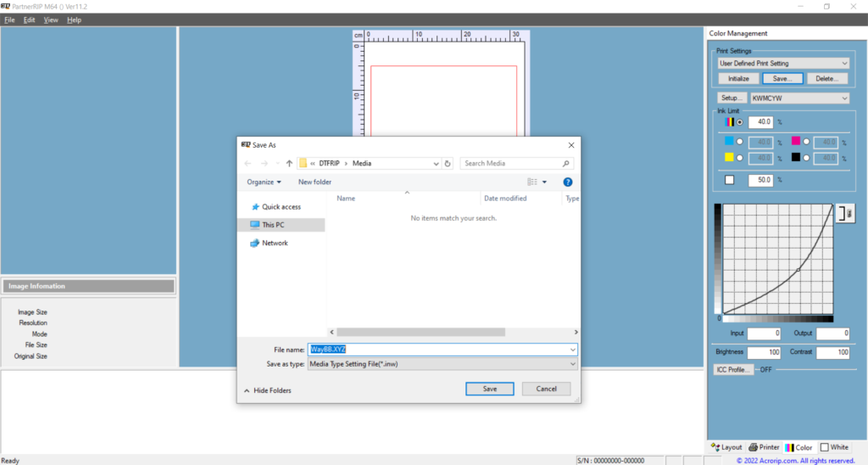Select the all-colors CMYK ink limit radio button
The width and height of the screenshot is (868, 465).
coord(740,122)
